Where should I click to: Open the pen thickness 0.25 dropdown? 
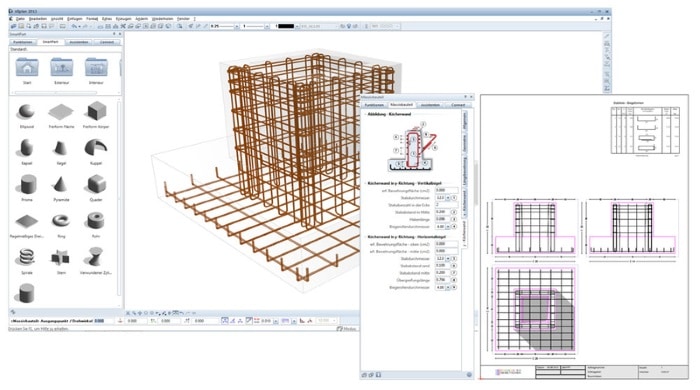point(237,26)
